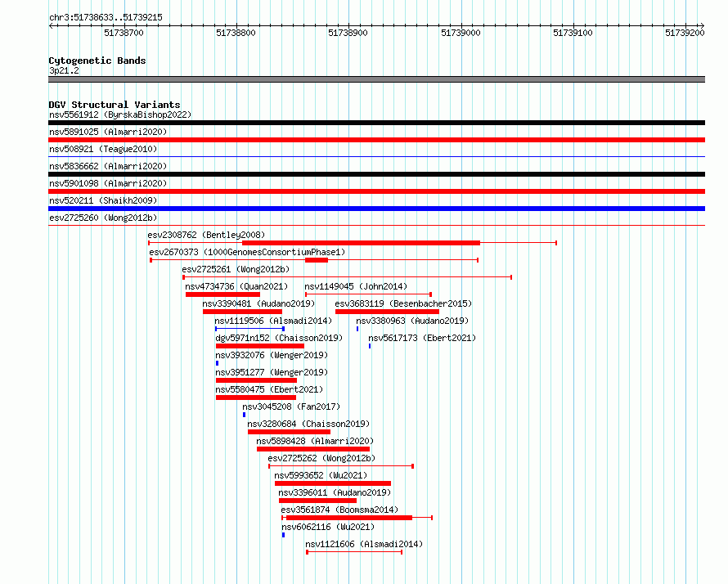Click the thick blue bar of nsv520211

pyautogui.click(x=376, y=209)
